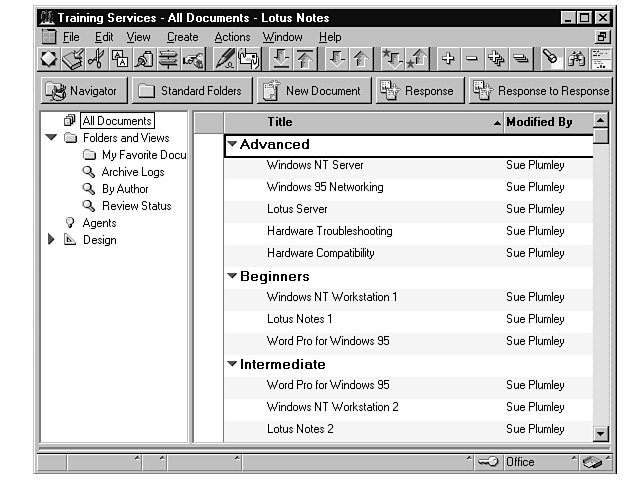Open the Office location popup in status bar

(x=540, y=462)
